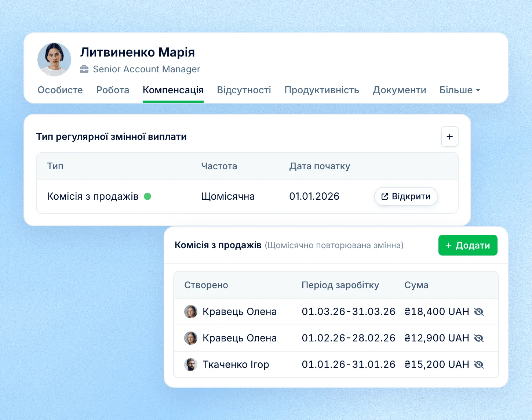
Task: Click the Литвиненко Марія name heading
Action: (138, 52)
